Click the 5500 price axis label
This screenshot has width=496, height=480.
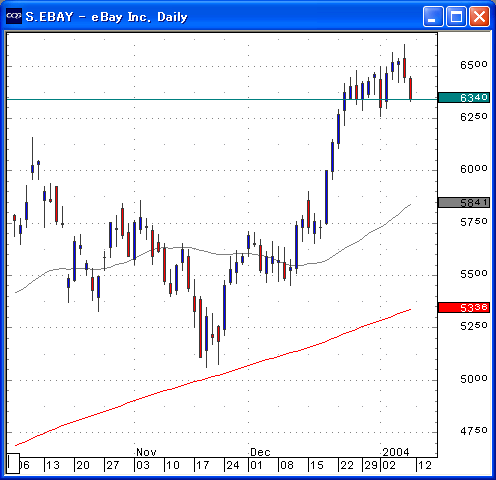pyautogui.click(x=474, y=274)
